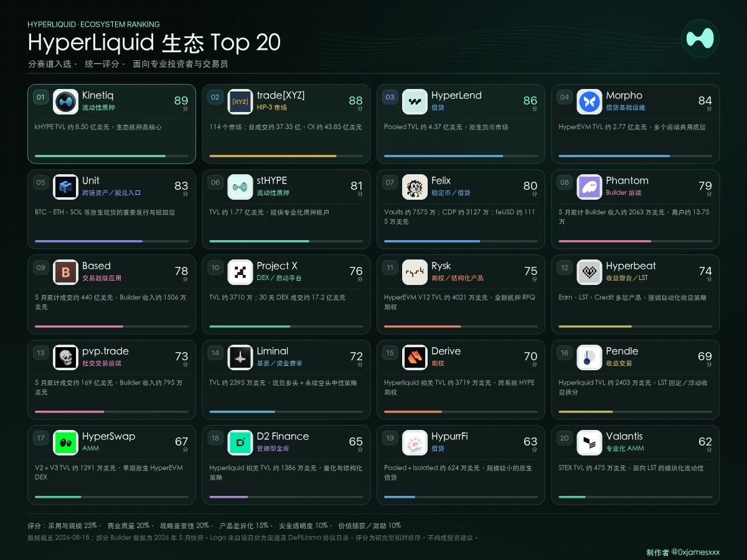
Task: Click the HyperSwap green eyes logo
Action: (65, 443)
